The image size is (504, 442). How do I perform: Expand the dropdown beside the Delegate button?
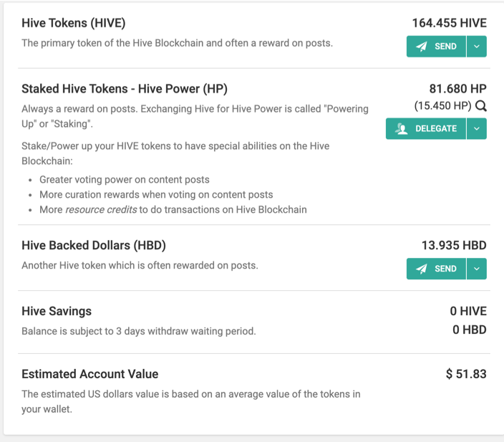(477, 129)
